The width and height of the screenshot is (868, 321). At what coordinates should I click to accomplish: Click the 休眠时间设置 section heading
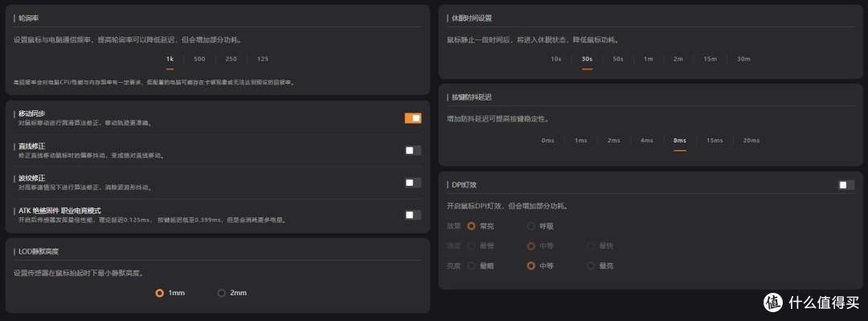[473, 18]
